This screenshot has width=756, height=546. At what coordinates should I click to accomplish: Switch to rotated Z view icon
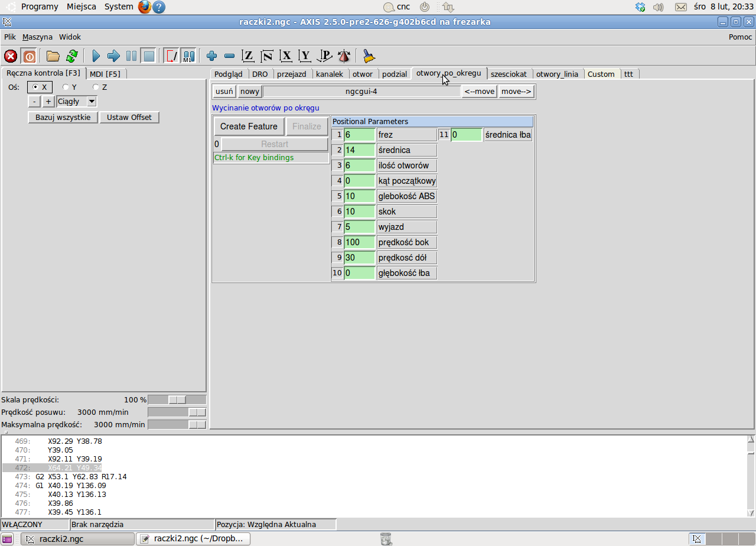pos(267,56)
